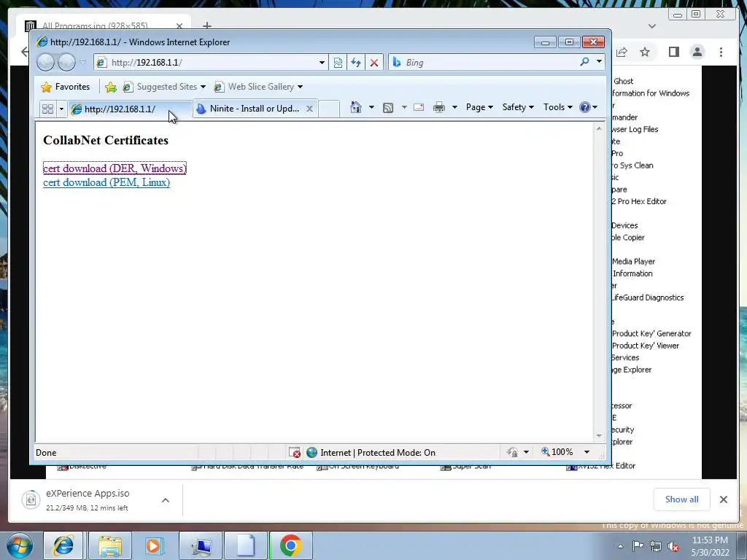The height and width of the screenshot is (560, 747).
Task: Open cert download (DER, Windows) link
Action: tap(115, 168)
